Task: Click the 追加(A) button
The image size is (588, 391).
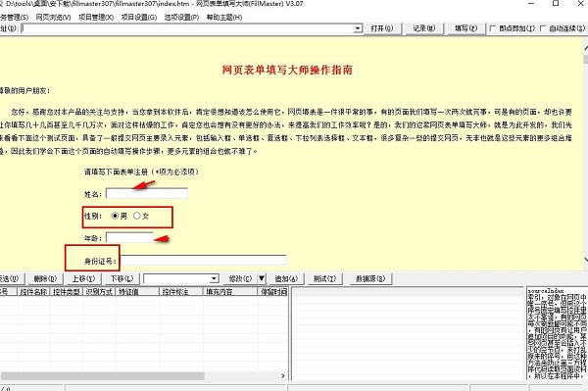Action: pos(286,279)
